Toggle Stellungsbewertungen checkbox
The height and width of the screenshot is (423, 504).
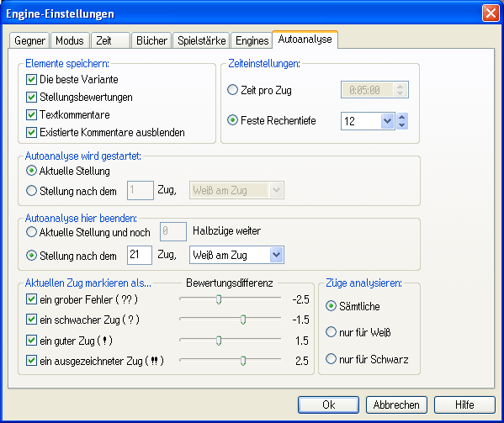tap(31, 97)
